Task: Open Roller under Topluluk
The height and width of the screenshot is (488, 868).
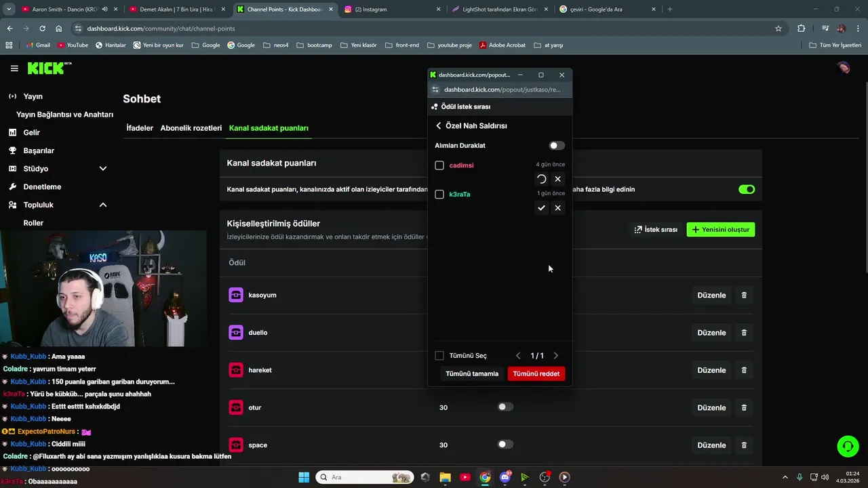Action: coord(33,223)
